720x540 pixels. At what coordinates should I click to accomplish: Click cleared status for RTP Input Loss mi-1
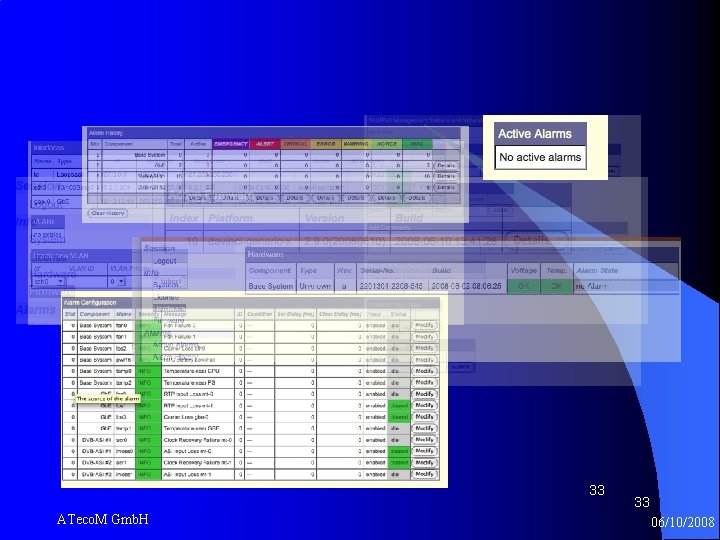399,405
